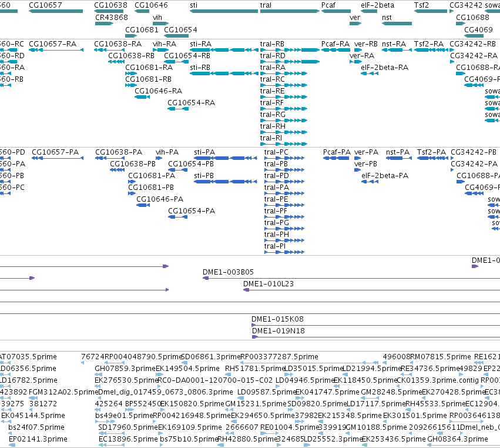Select the sti gene bar
Viewport: 500px width, 448px height.
224,11
